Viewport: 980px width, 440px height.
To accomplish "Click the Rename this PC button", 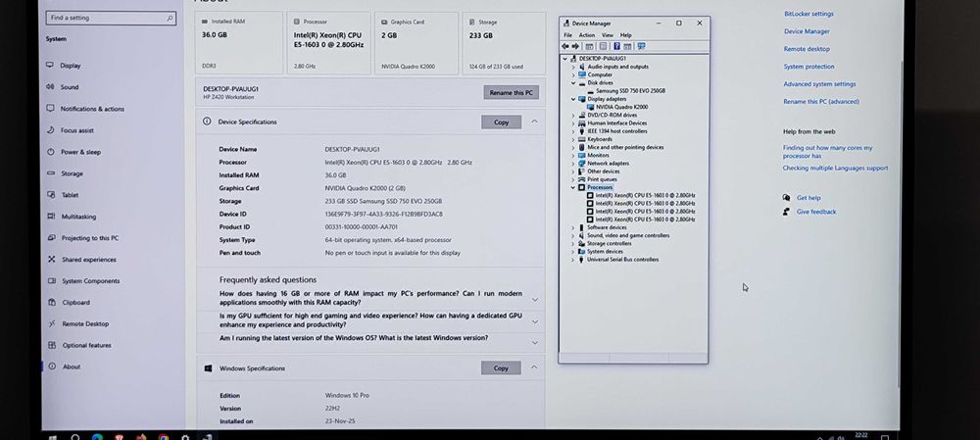I will (511, 92).
